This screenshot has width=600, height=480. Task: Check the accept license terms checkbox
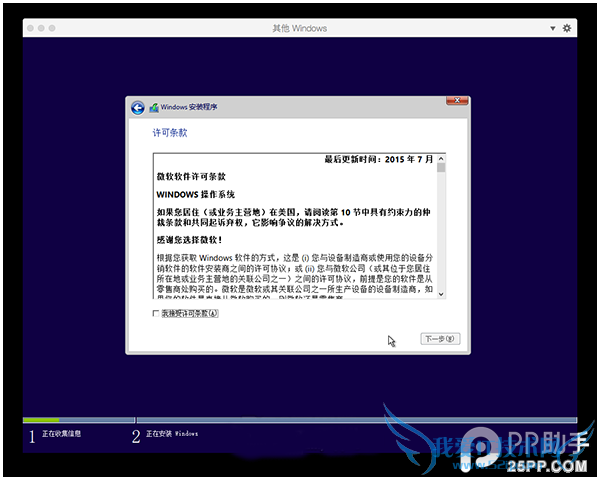pyautogui.click(x=156, y=313)
